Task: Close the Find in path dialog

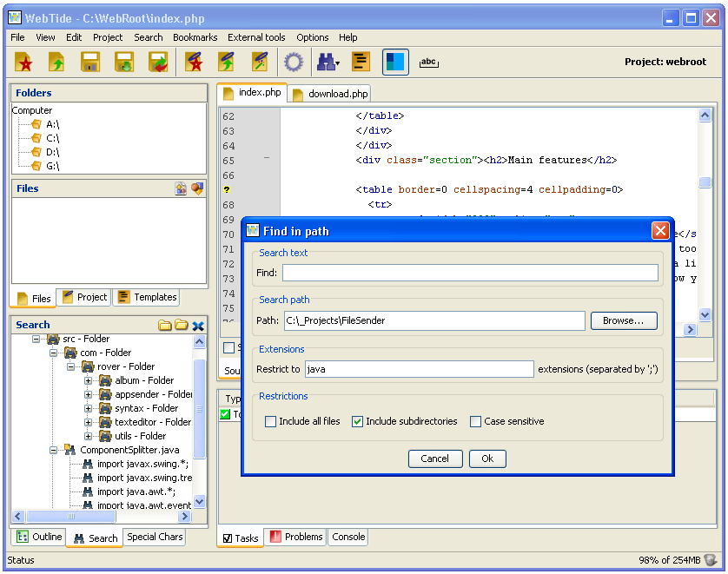Action: [660, 230]
